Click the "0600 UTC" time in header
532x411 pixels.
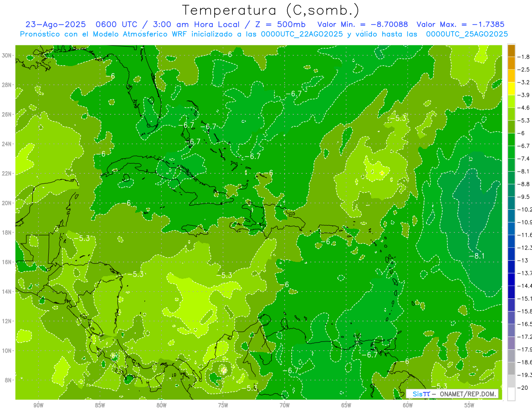pos(113,24)
